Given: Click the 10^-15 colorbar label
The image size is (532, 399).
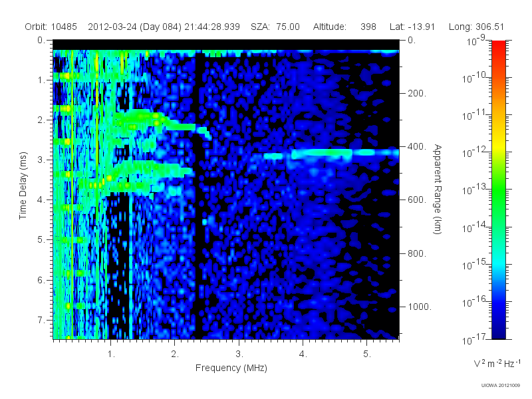Looking at the screenshot, I should [x=475, y=264].
